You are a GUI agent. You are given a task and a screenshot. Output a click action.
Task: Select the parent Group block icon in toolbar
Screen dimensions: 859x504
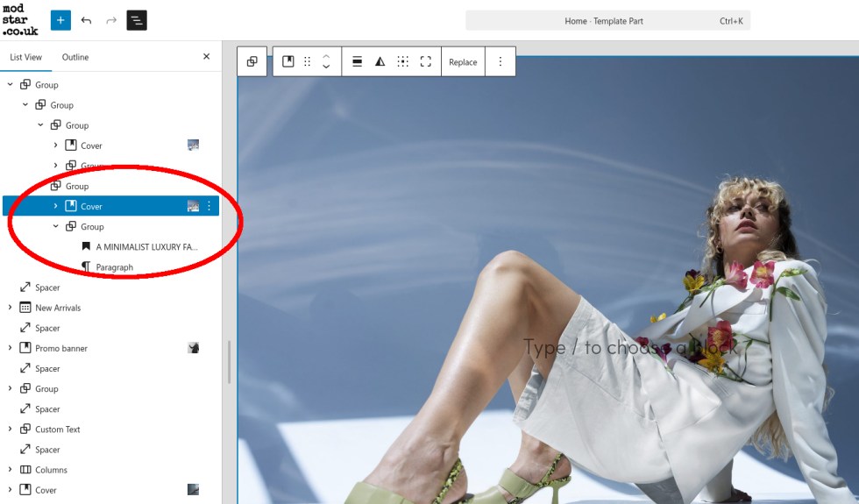252,61
